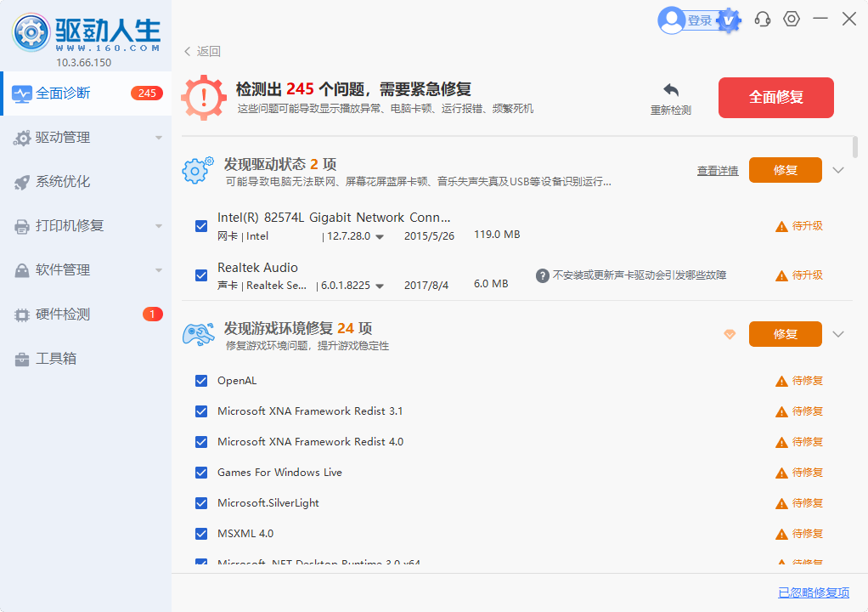Image resolution: width=868 pixels, height=612 pixels.
Task: Click 待修复 status on Microsoft.SilverLight row
Action: pos(807,503)
